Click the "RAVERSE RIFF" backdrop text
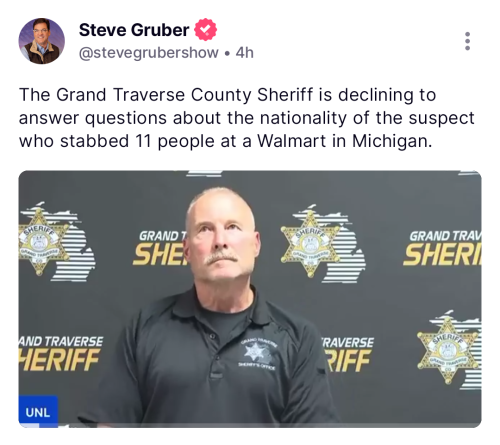Viewport: 500px width, 445px height. pyautogui.click(x=348, y=354)
